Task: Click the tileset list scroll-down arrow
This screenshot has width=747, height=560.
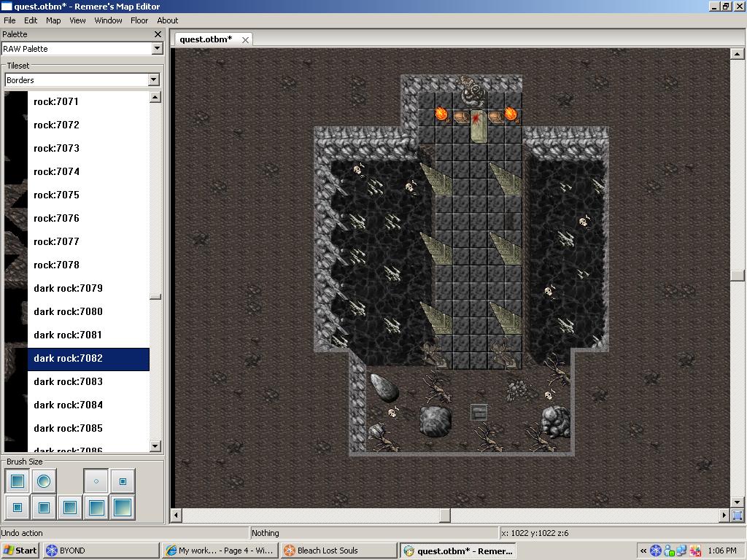Action: pos(155,446)
